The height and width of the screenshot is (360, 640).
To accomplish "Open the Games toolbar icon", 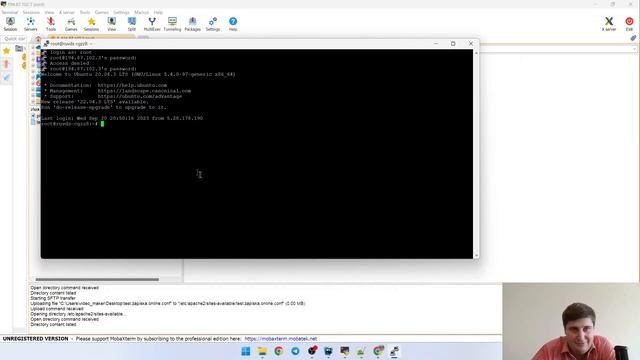I will (71, 24).
